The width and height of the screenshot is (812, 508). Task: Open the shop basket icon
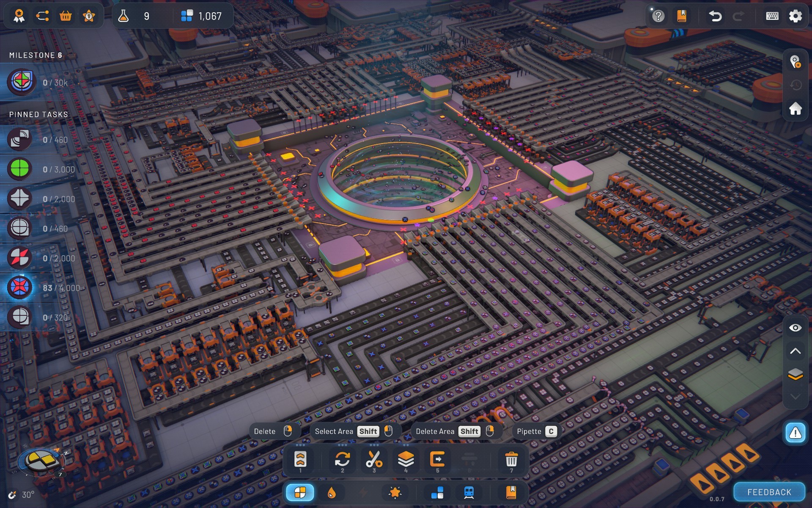coord(66,16)
